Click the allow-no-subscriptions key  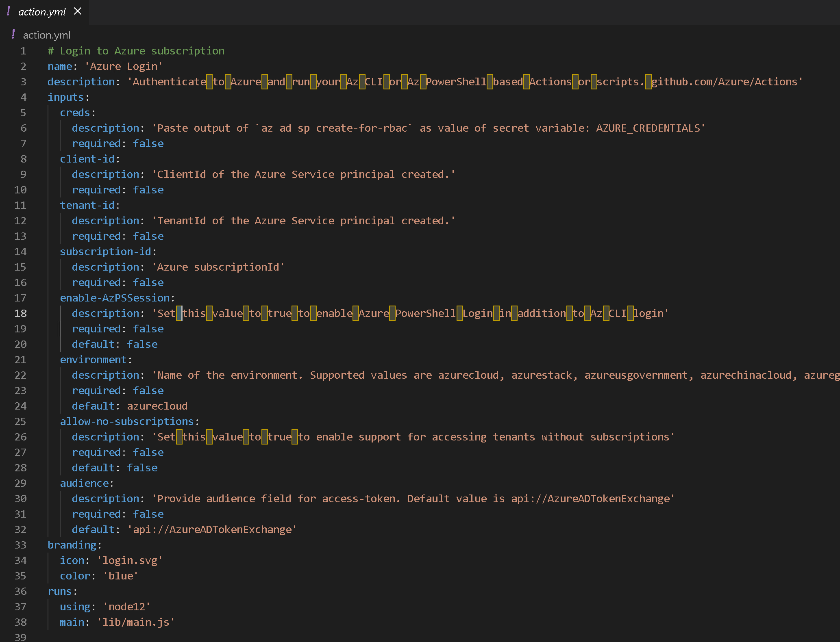pos(127,421)
